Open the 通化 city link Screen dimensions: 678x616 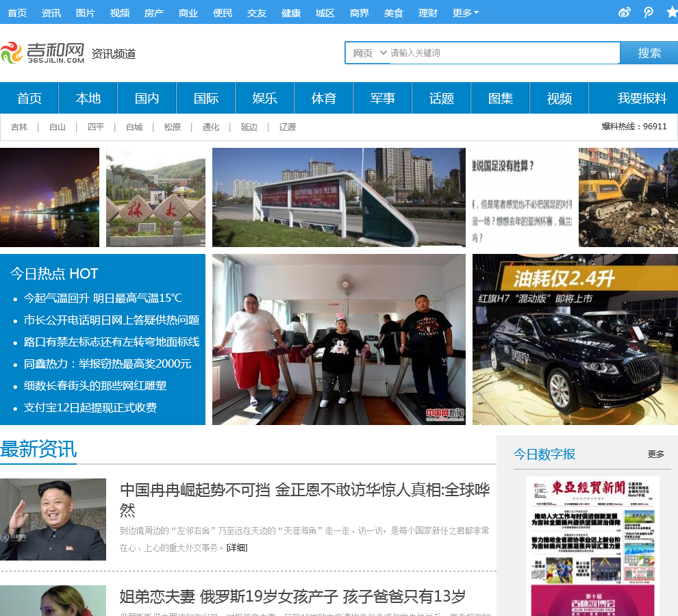click(210, 127)
